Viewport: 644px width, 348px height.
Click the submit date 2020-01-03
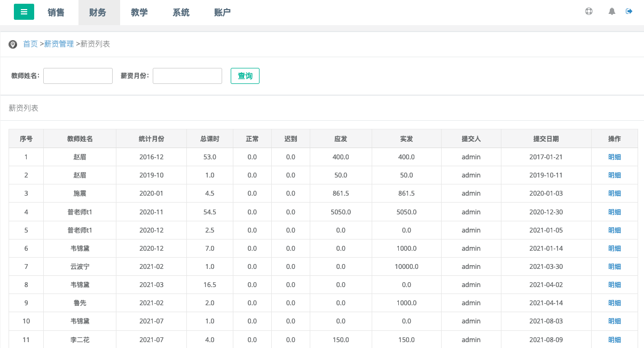click(546, 194)
